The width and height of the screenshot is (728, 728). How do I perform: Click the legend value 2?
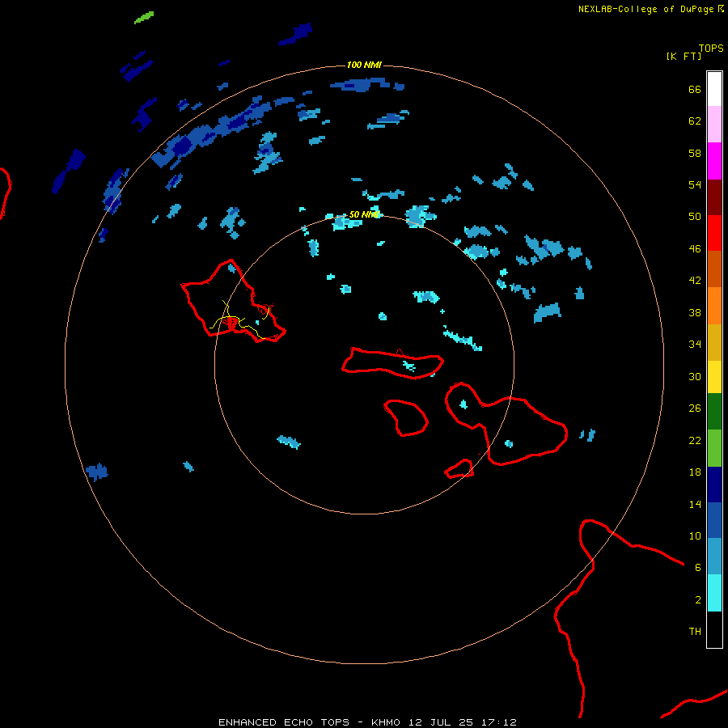pyautogui.click(x=697, y=600)
